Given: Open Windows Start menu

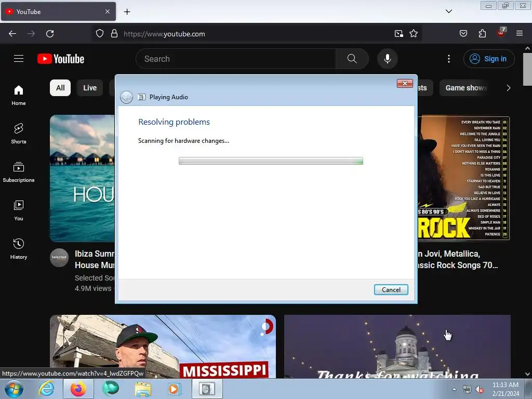Looking at the screenshot, I should pyautogui.click(x=14, y=389).
